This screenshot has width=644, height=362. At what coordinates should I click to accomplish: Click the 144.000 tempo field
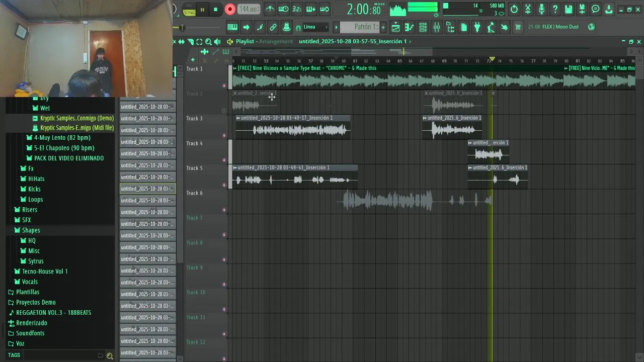(x=249, y=9)
